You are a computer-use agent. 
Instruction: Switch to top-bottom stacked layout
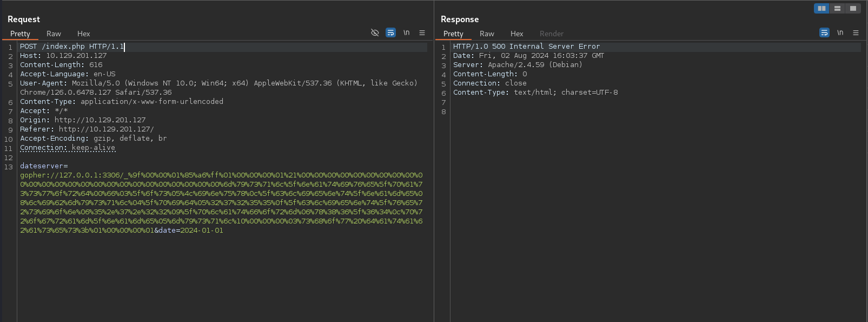[x=837, y=8]
